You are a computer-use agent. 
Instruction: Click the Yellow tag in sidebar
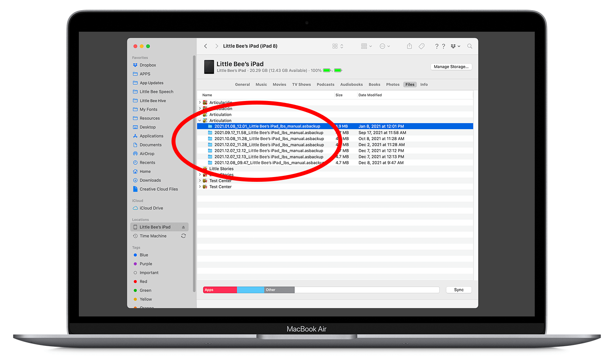143,299
